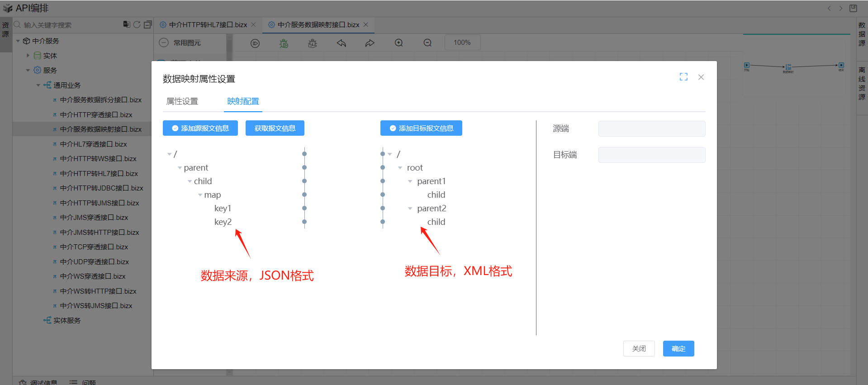This screenshot has height=385, width=868.
Task: Click the 添加目标报文信息 button
Action: 421,128
